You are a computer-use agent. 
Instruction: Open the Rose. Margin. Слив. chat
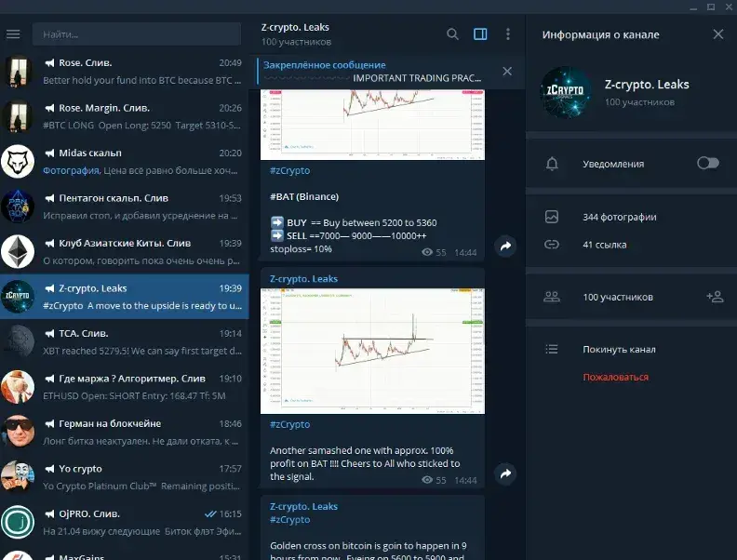125,116
